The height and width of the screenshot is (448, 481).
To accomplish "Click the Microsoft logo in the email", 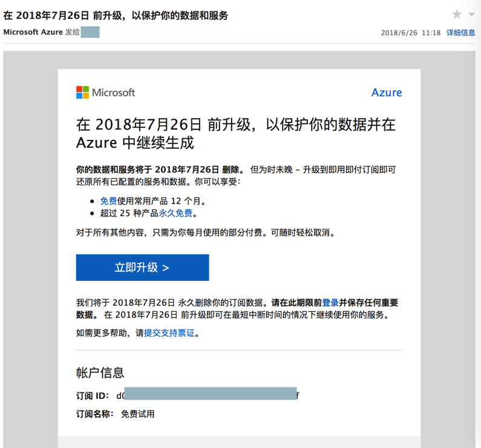I will click(x=105, y=93).
